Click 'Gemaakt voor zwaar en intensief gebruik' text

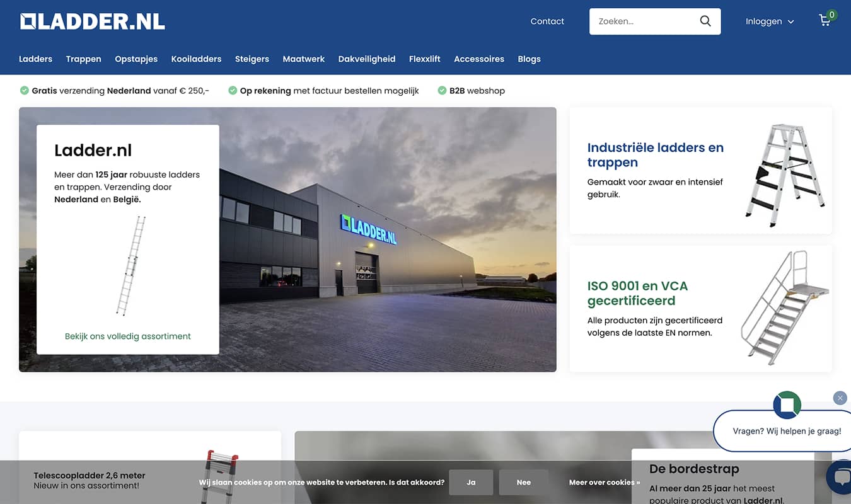[x=655, y=188]
